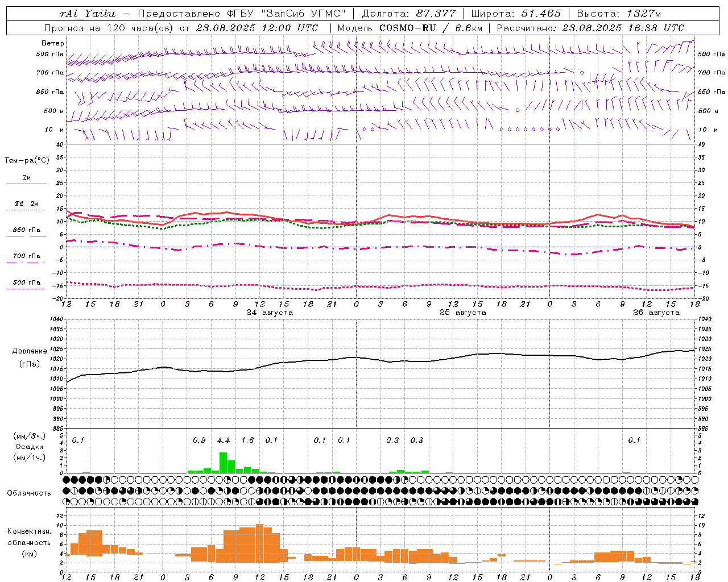The image size is (728, 582).
Task: Click the longitude value Долгота: 87.377
Action: point(408,14)
